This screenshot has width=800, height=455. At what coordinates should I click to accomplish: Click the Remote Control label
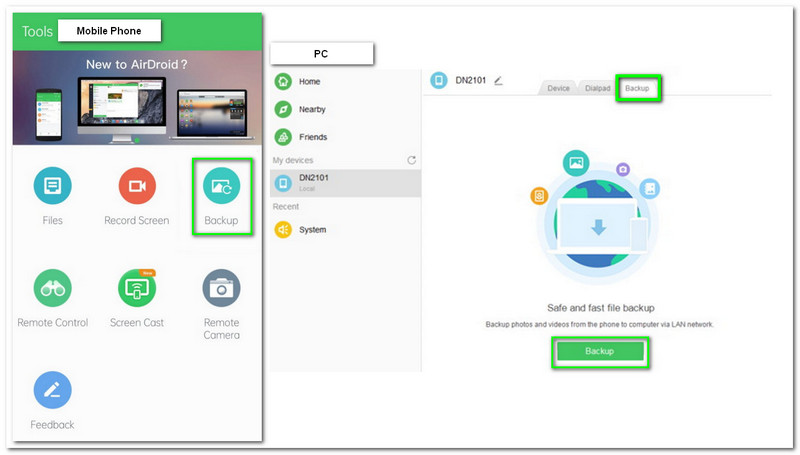click(x=53, y=322)
